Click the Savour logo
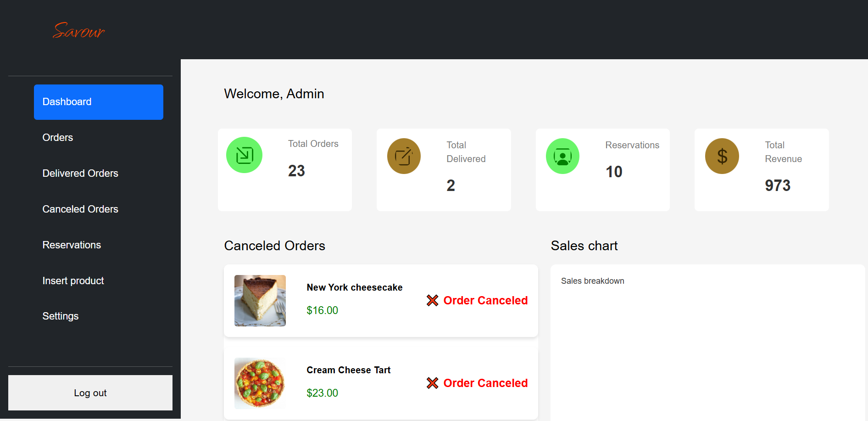 click(x=78, y=31)
